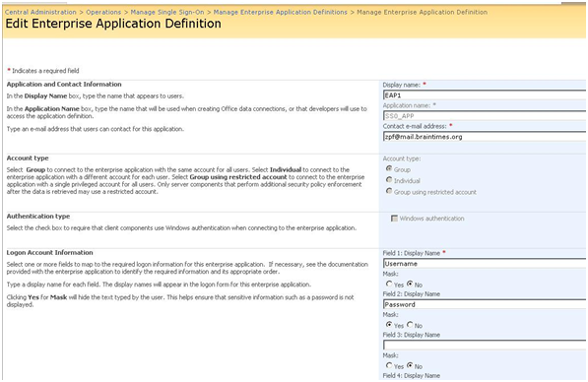Click the empty Field 3 Display Name box
Image resolution: width=588 pixels, height=382 pixels.
pyautogui.click(x=485, y=345)
